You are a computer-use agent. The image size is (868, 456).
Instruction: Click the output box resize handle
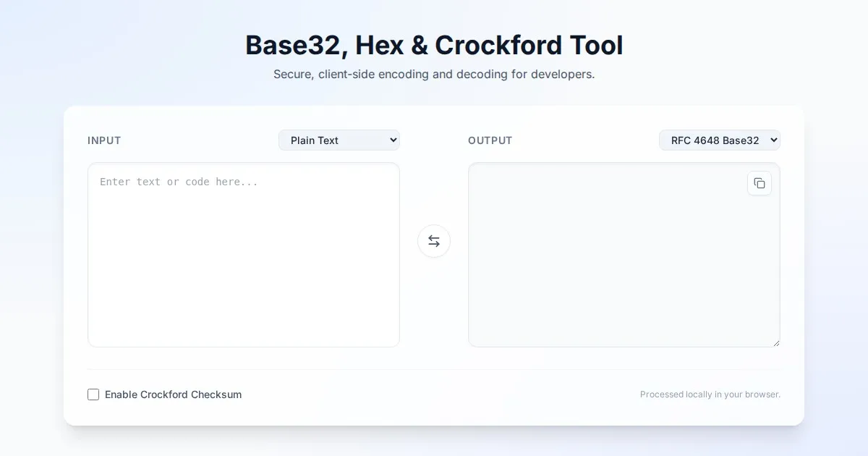(776, 343)
